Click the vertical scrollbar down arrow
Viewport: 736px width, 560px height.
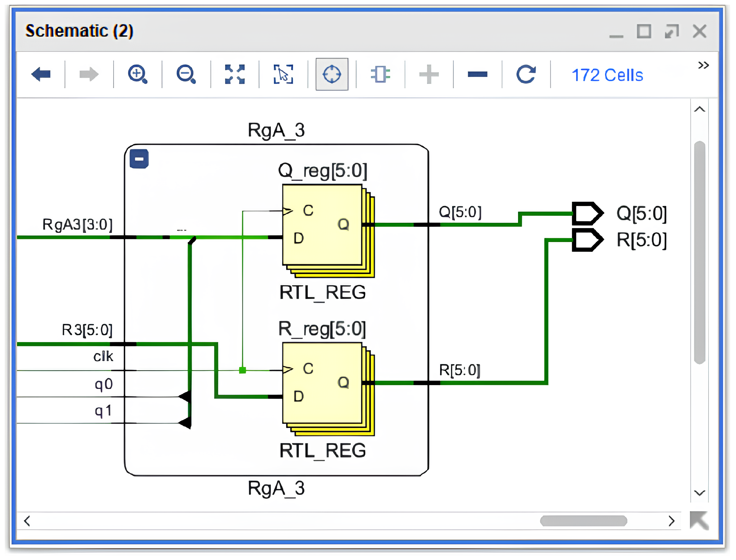pos(699,493)
